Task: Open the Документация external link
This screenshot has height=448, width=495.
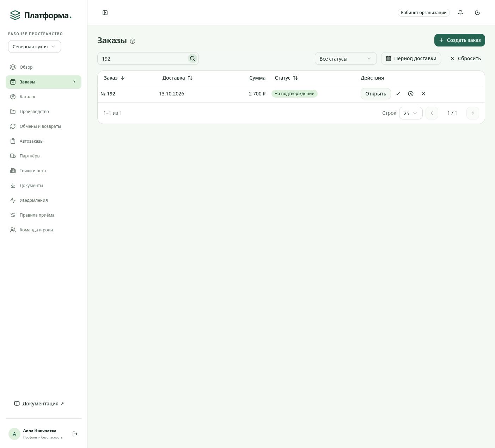Action: [39, 404]
